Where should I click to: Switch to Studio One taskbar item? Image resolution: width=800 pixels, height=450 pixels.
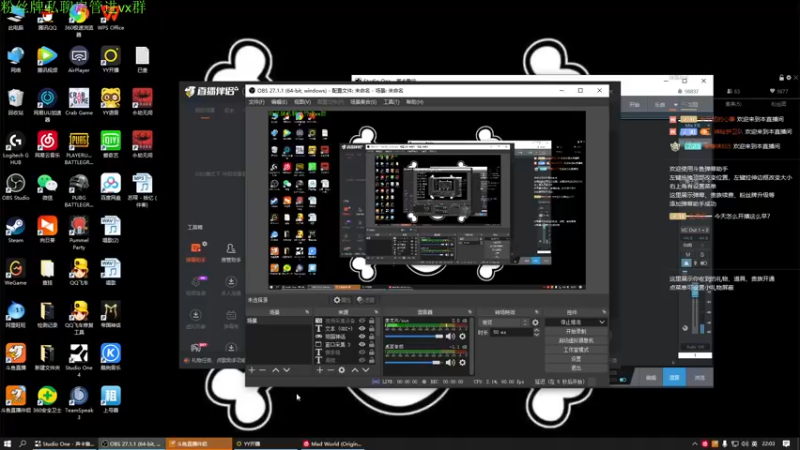point(64,444)
